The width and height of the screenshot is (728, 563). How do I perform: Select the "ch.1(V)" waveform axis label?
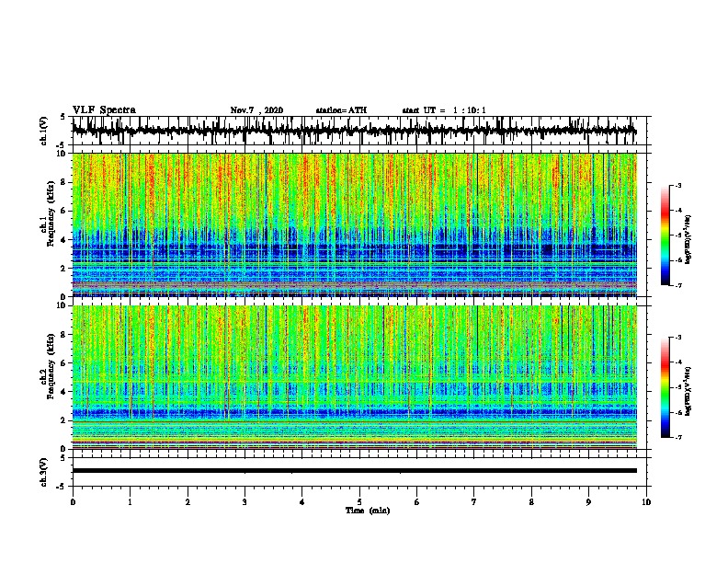44,131
